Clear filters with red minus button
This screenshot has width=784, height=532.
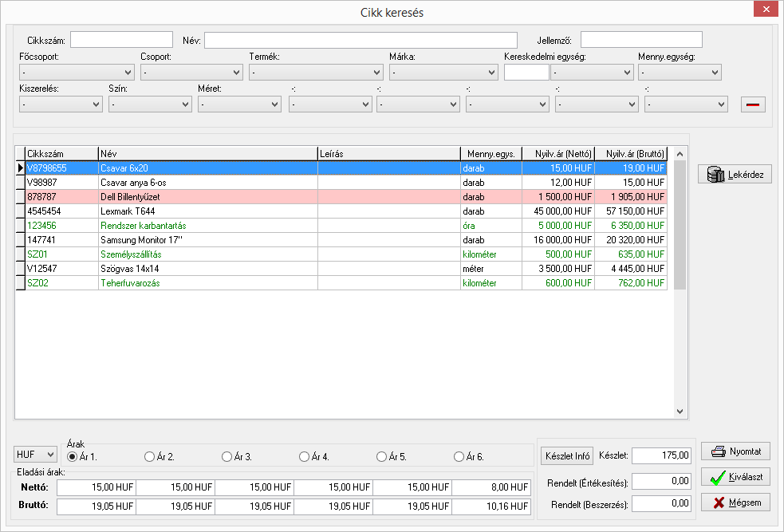coord(753,104)
